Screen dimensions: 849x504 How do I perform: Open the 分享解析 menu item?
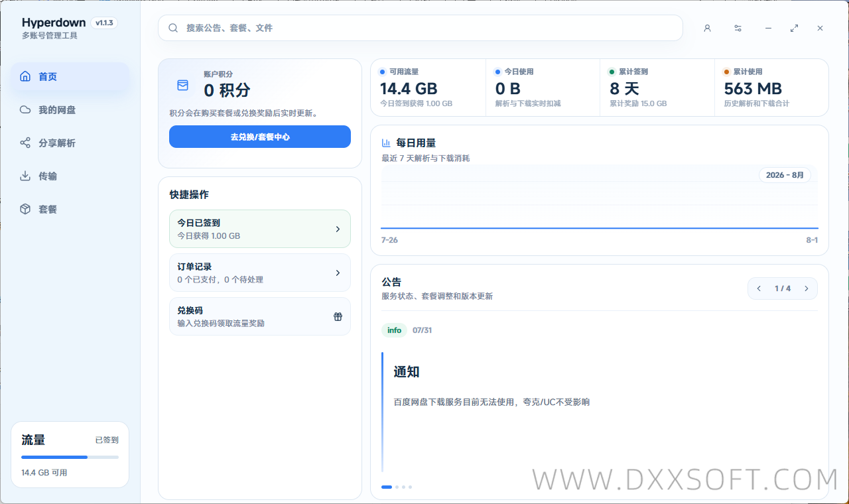(x=70, y=143)
